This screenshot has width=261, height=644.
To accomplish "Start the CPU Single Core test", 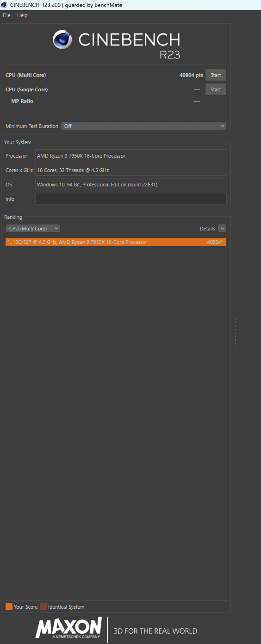I will (216, 89).
